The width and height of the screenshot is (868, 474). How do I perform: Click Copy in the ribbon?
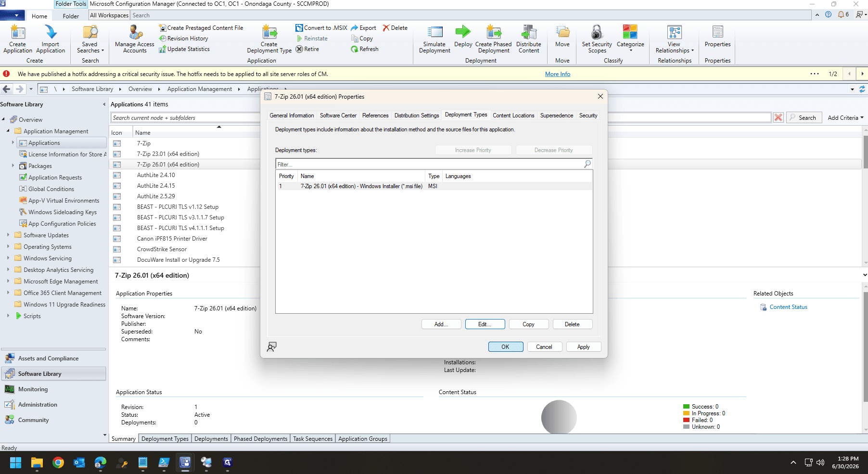coord(362,38)
